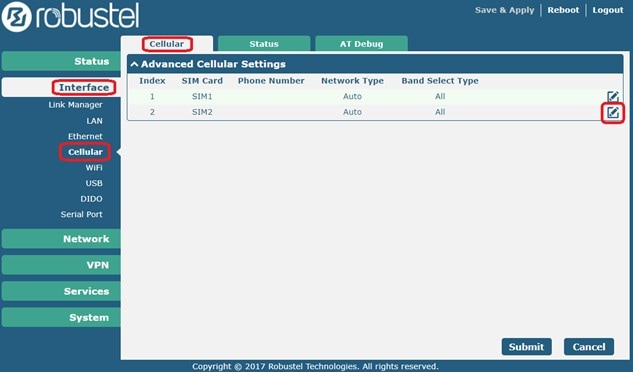
Task: Open the Serial Port submenu item
Action: [x=82, y=214]
